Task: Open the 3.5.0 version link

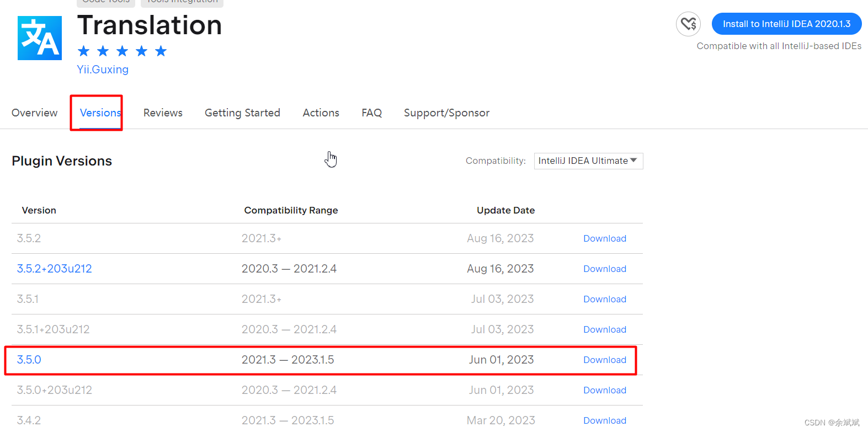Action: pos(29,360)
